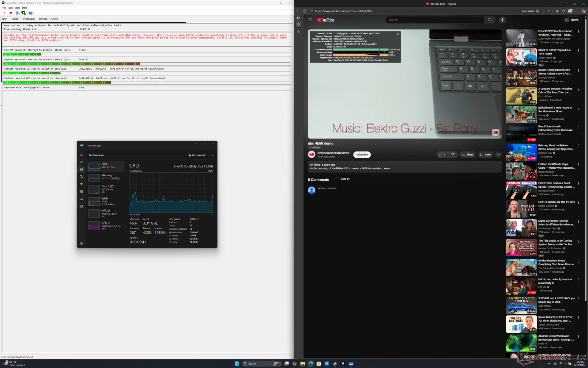Click YouTube search magnifier button
Image resolution: width=588 pixels, height=368 pixels.
tap(490, 20)
